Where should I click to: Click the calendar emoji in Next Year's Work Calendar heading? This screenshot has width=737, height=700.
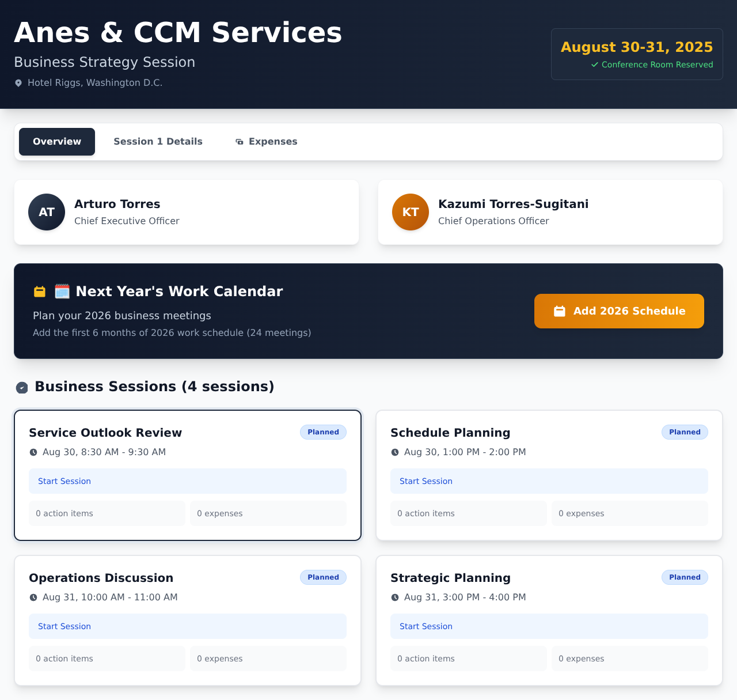62,291
